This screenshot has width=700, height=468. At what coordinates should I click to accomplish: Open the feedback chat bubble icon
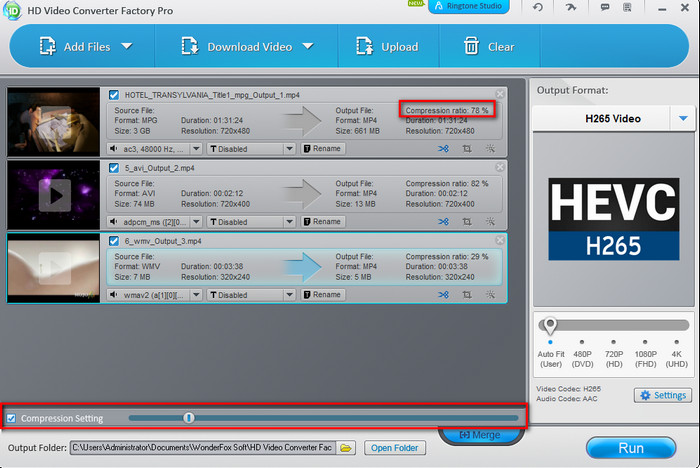pos(605,7)
